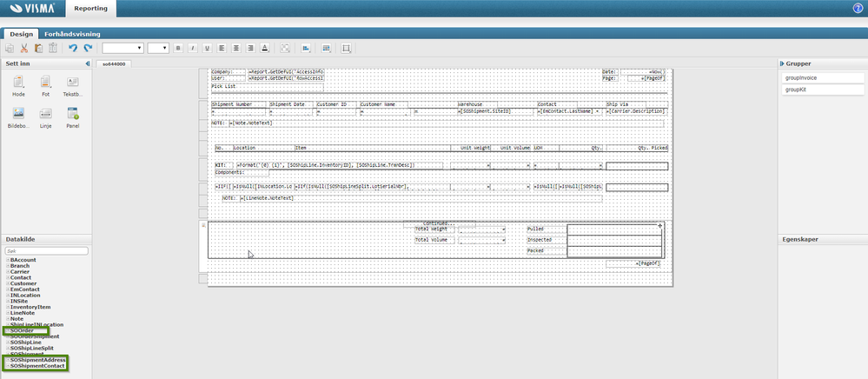Toggle italic formatting

(x=193, y=48)
